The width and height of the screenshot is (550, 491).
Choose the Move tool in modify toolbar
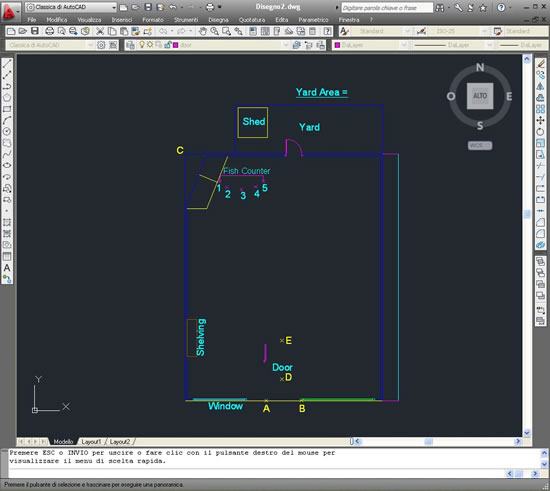point(540,120)
